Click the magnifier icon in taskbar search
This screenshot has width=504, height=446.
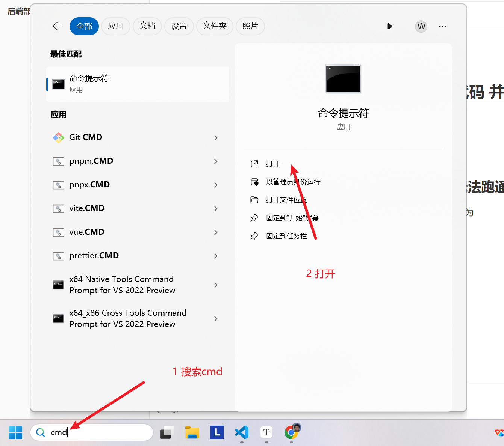(40, 432)
